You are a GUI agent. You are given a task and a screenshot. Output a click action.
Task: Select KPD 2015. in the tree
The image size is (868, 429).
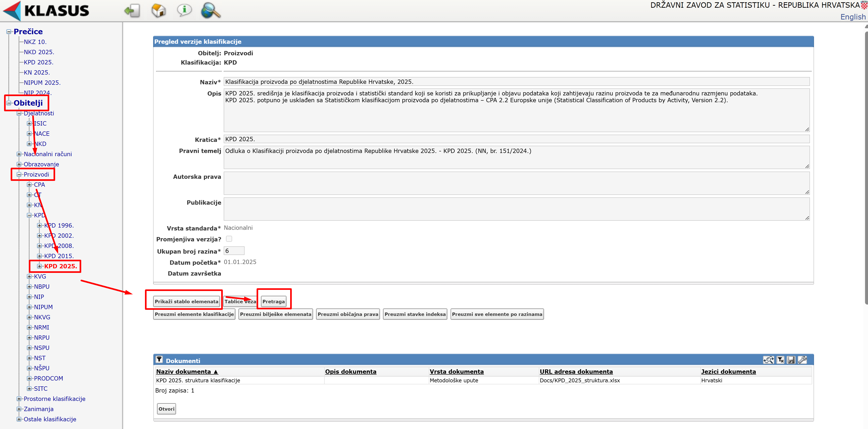click(x=59, y=256)
